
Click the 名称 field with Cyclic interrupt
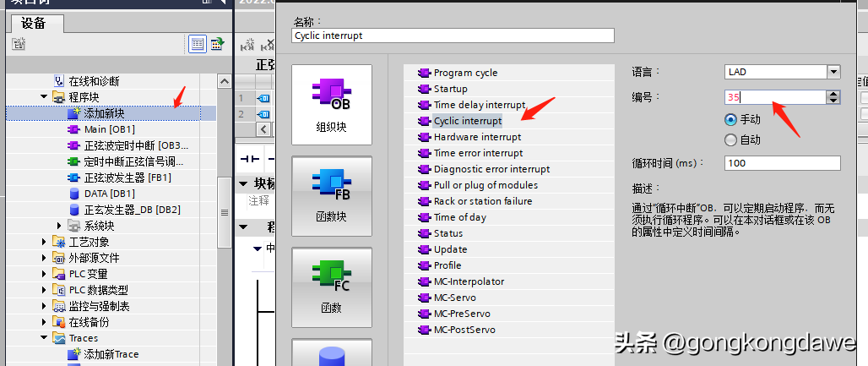[x=453, y=36]
